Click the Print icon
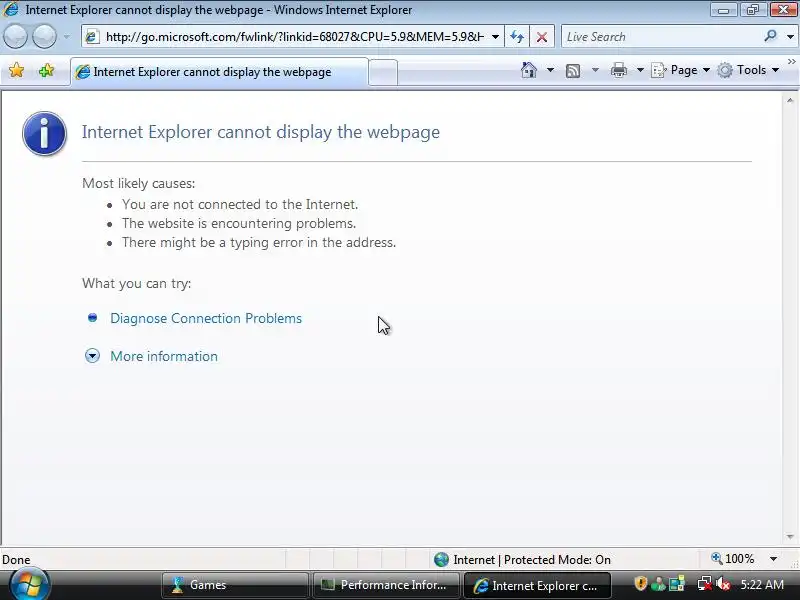The width and height of the screenshot is (800, 600). [618, 70]
